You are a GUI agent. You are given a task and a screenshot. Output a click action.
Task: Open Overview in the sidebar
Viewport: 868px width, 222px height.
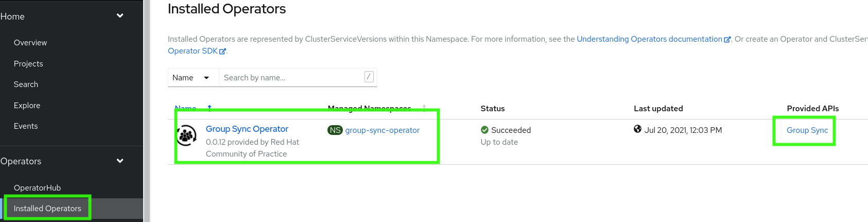(x=30, y=43)
